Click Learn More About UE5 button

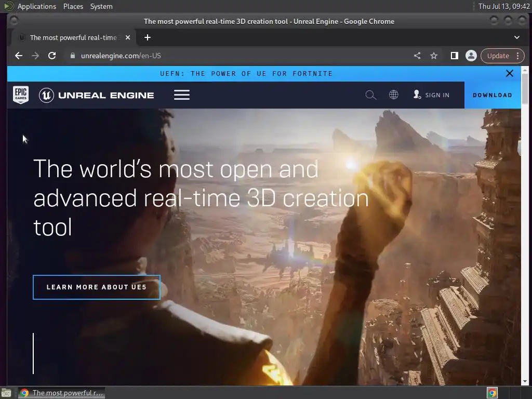[x=96, y=287]
